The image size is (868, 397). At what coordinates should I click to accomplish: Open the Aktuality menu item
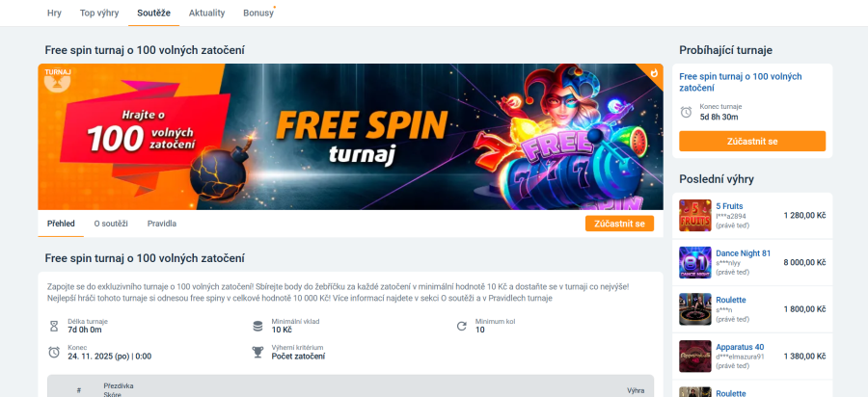[x=207, y=13]
